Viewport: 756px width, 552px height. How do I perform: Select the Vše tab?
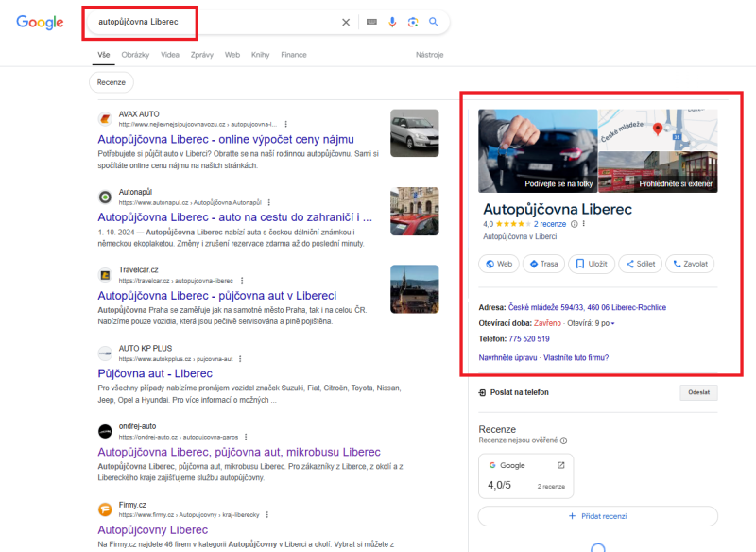point(104,55)
